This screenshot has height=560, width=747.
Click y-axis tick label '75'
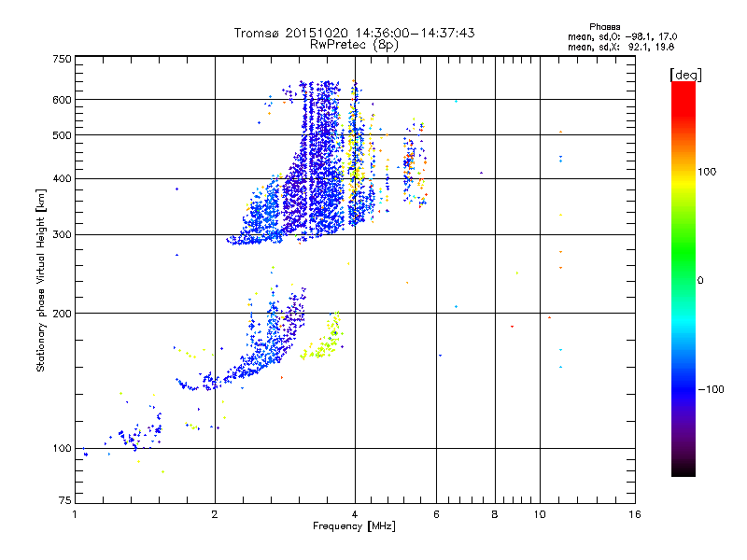point(65,500)
